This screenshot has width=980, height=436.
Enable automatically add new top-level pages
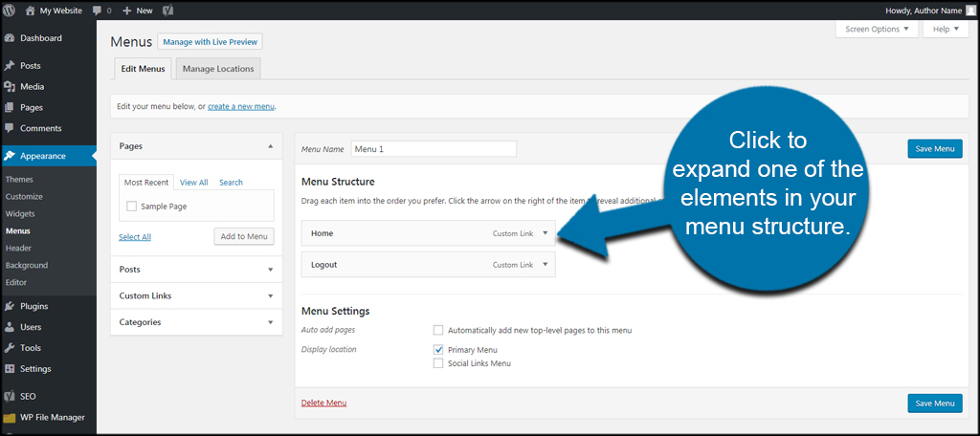pyautogui.click(x=438, y=330)
